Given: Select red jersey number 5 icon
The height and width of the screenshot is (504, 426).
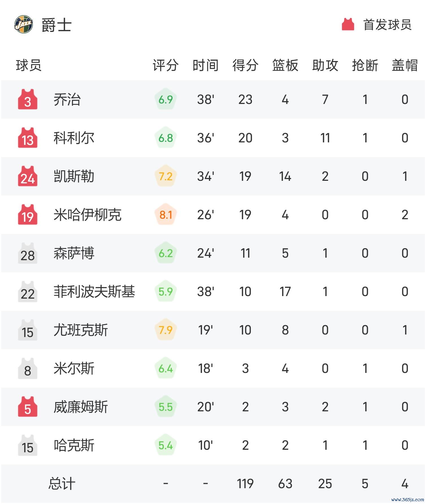Looking at the screenshot, I should (x=28, y=407).
